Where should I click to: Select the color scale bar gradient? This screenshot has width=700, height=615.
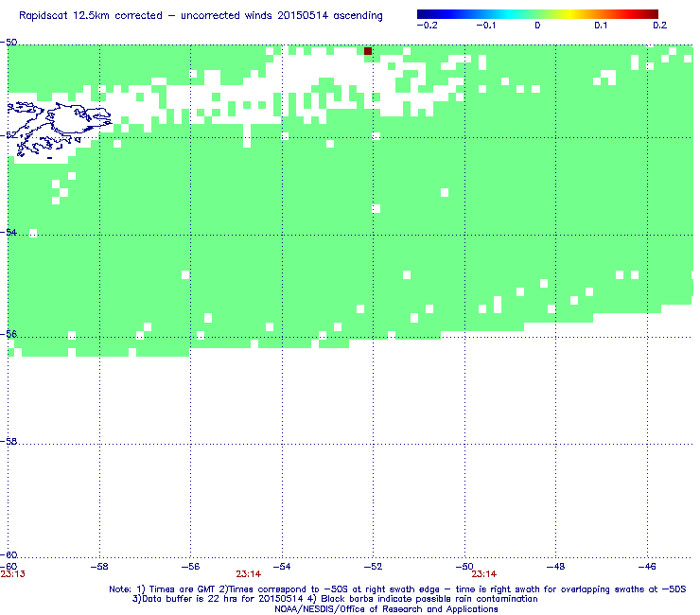click(x=537, y=14)
